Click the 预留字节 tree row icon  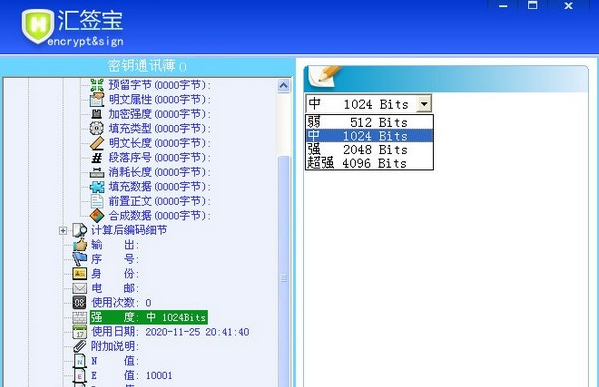[97, 85]
